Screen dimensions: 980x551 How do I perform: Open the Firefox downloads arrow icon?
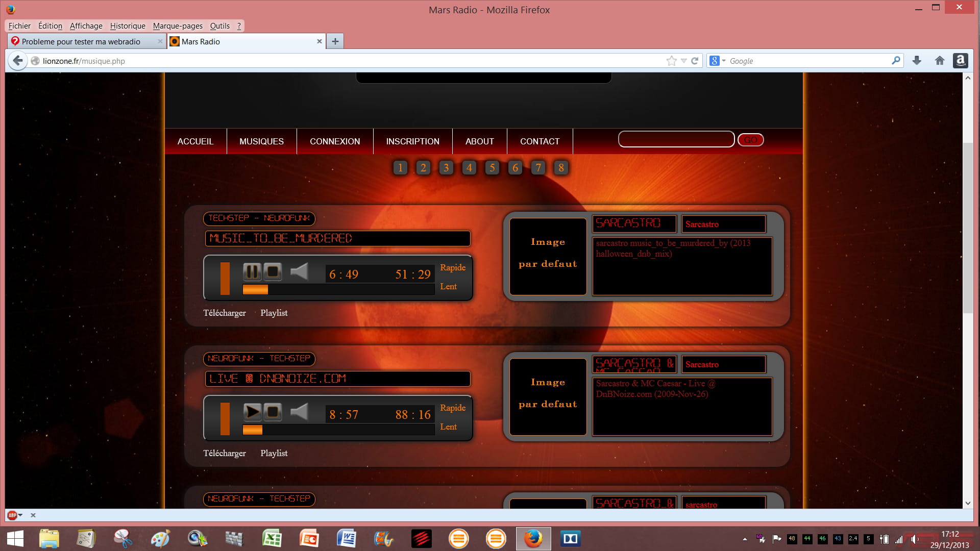coord(917,61)
